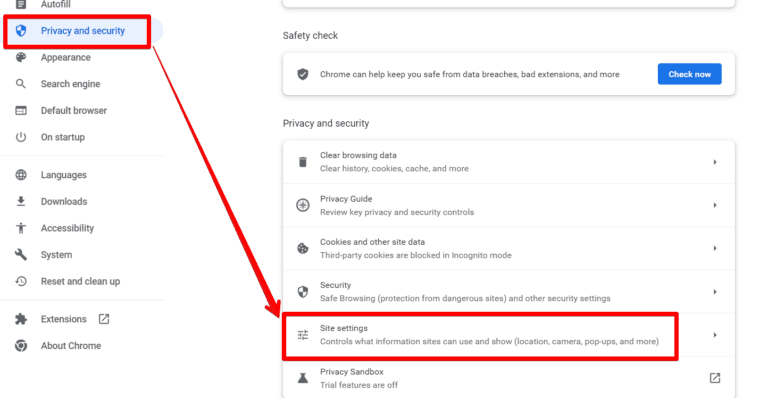Viewport: 768px width, 398px height.
Task: Click the System wrench icon
Action: click(x=21, y=255)
